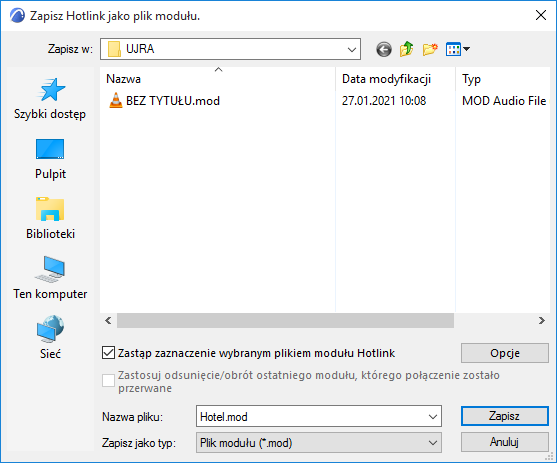
Task: Click the Zapisz button
Action: pos(505,416)
